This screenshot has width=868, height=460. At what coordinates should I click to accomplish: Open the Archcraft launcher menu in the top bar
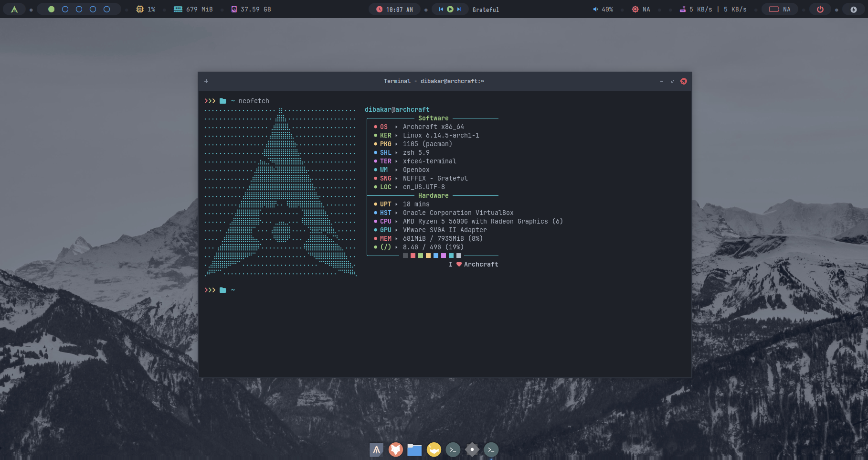14,9
